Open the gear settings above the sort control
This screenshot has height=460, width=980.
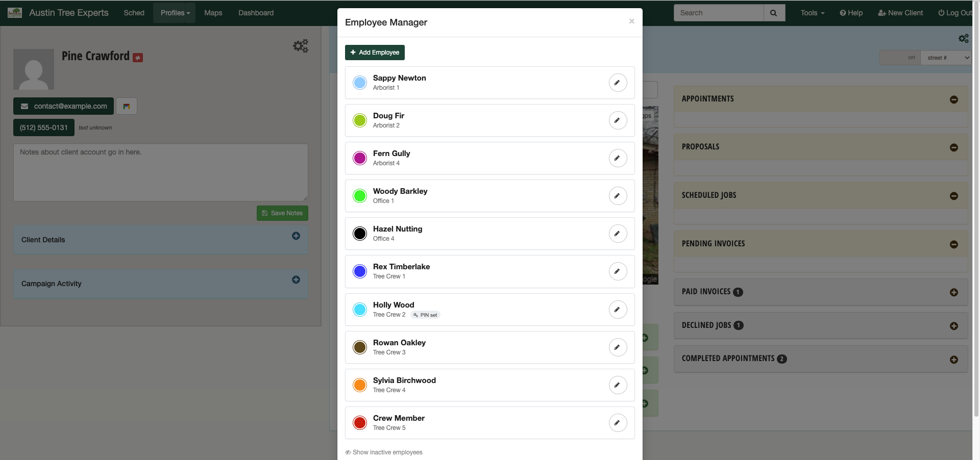(963, 38)
